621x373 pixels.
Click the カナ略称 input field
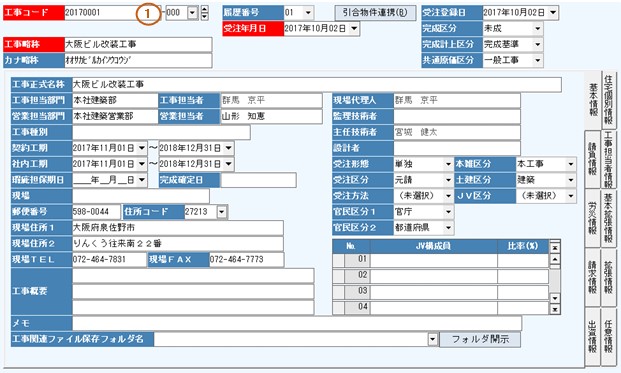(138, 60)
